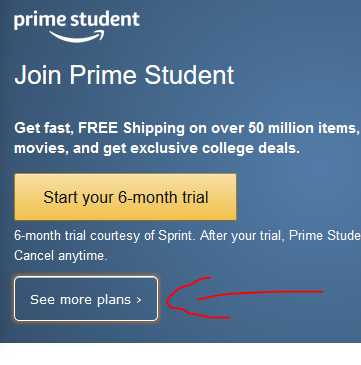Image resolution: width=361 pixels, height=365 pixels.
Task: Click the prime student logo text
Action: pyautogui.click(x=77, y=20)
